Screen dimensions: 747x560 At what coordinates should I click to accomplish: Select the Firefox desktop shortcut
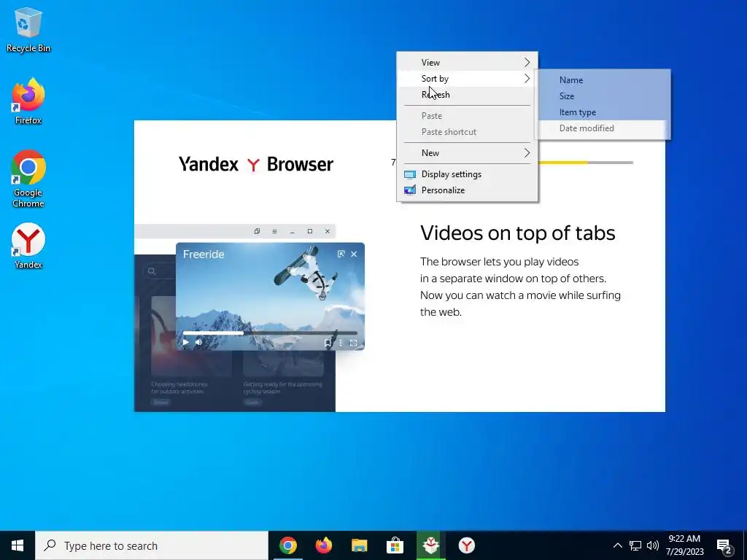coord(28,101)
